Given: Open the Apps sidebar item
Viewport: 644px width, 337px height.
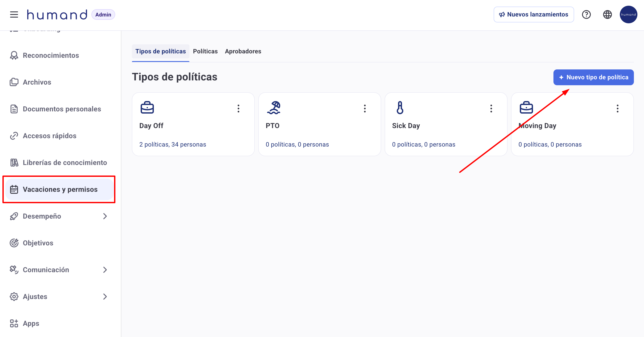Looking at the screenshot, I should [x=31, y=323].
